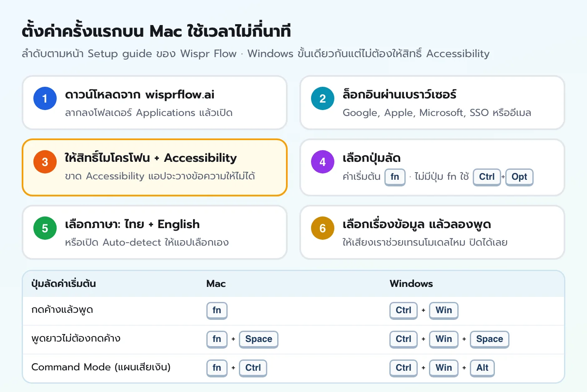Click the Win keycap in the Command Mode row
The height and width of the screenshot is (392, 587).
444,368
